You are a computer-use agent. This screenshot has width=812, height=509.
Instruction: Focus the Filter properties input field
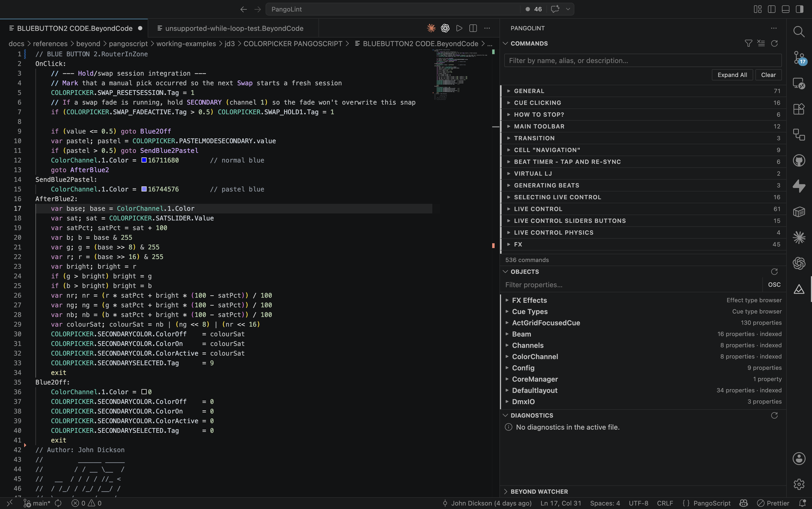tap(633, 285)
